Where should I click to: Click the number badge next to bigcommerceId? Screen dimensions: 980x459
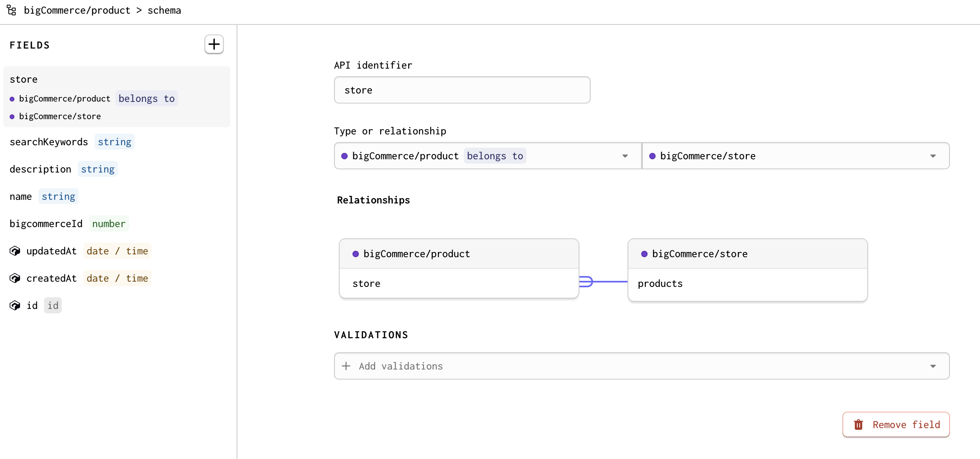(109, 223)
